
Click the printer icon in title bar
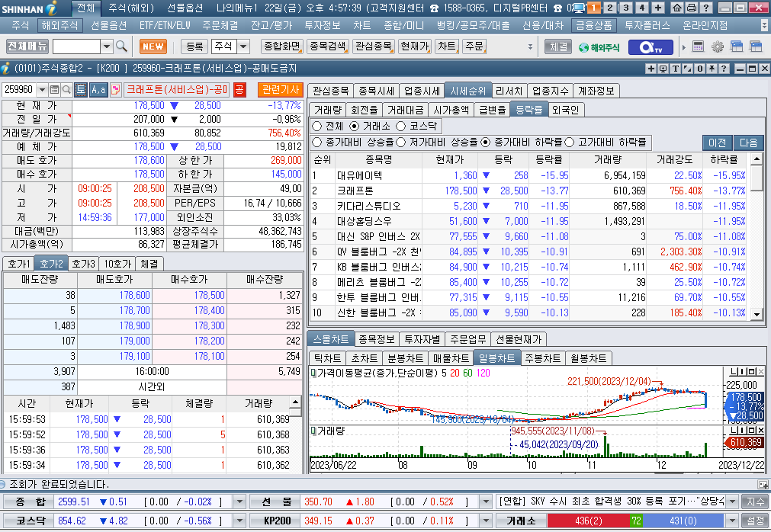click(x=692, y=8)
